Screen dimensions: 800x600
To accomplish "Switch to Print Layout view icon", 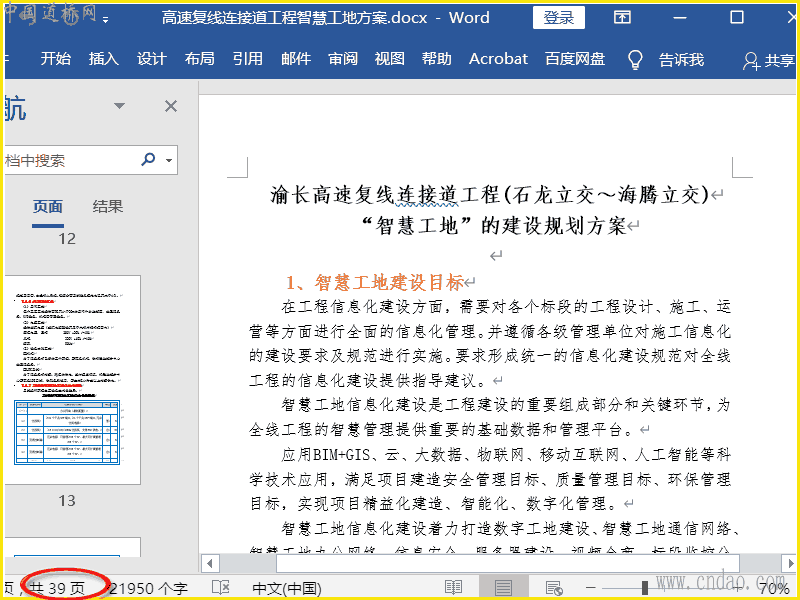I will 503,588.
